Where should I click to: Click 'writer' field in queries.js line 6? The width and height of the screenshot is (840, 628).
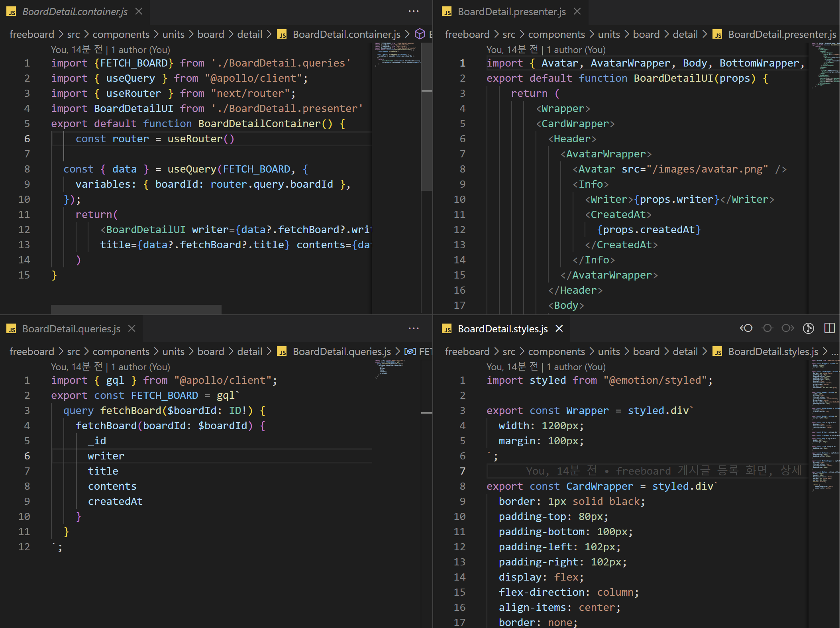pos(106,456)
